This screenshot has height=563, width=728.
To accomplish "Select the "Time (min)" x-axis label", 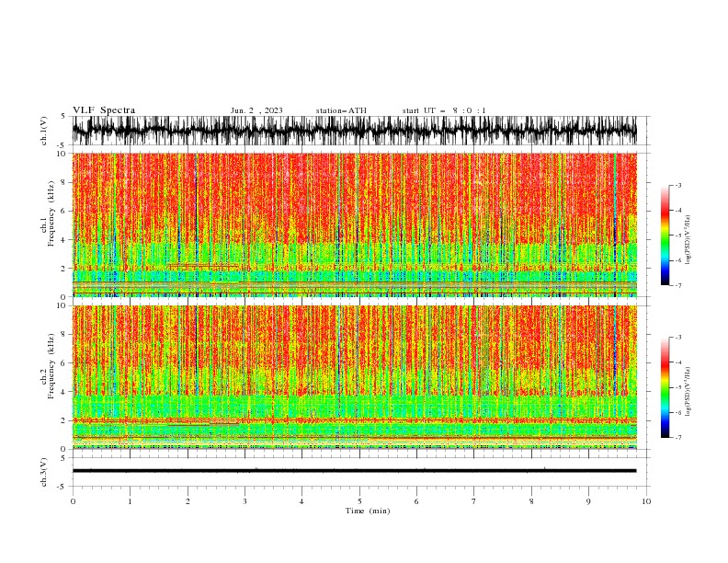I will click(368, 511).
